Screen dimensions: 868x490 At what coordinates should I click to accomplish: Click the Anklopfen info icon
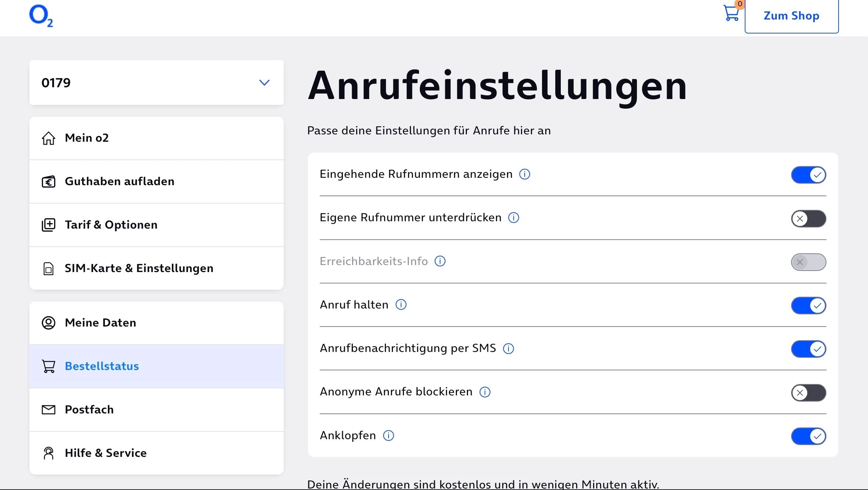(388, 436)
